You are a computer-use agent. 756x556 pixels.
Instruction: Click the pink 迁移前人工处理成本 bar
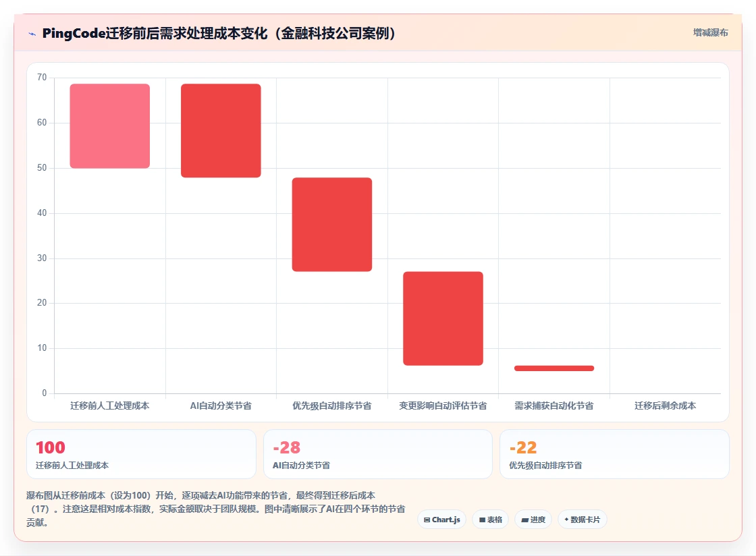110,126
